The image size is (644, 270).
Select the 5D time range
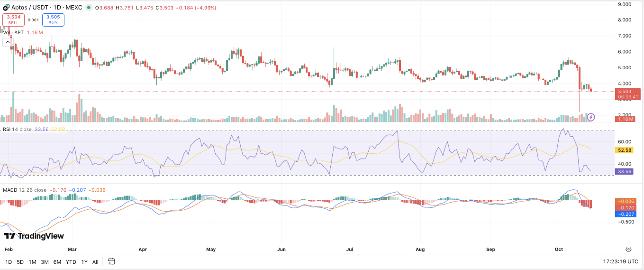[x=20, y=262]
